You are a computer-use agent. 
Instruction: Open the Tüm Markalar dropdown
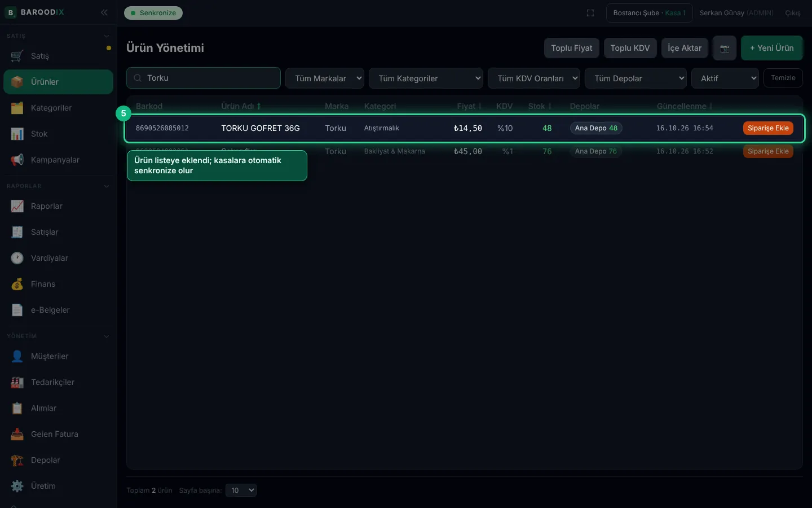point(325,78)
